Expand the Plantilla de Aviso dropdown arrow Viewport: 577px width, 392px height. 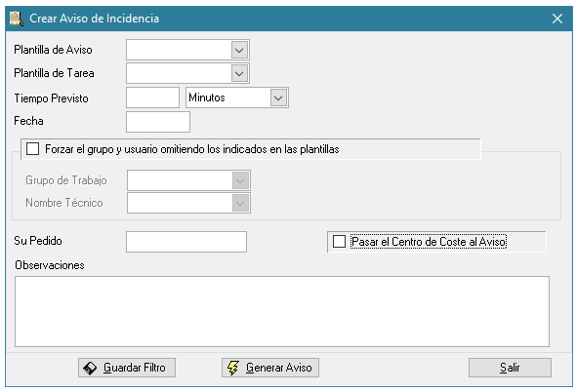[239, 50]
